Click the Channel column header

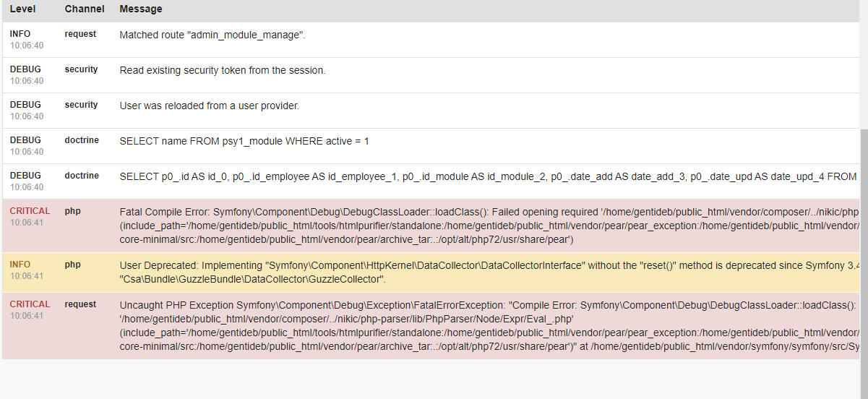click(85, 9)
